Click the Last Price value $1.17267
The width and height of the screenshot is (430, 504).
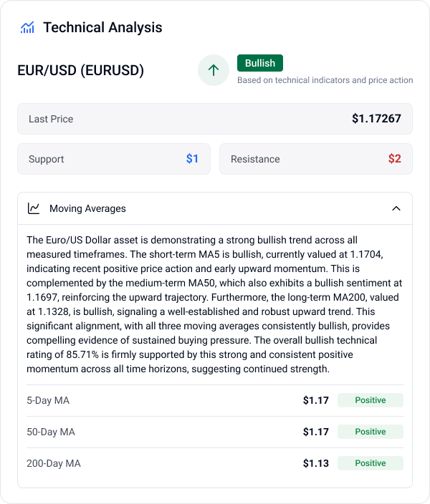coord(376,119)
